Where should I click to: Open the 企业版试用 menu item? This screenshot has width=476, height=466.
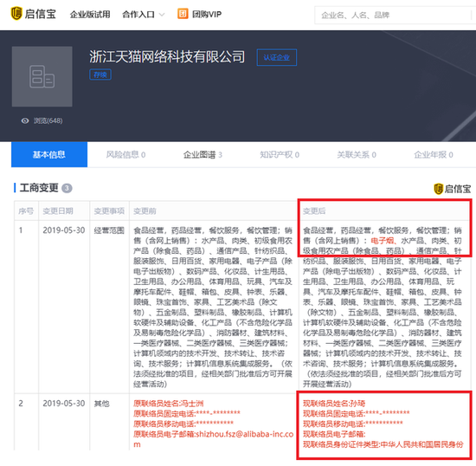90,14
